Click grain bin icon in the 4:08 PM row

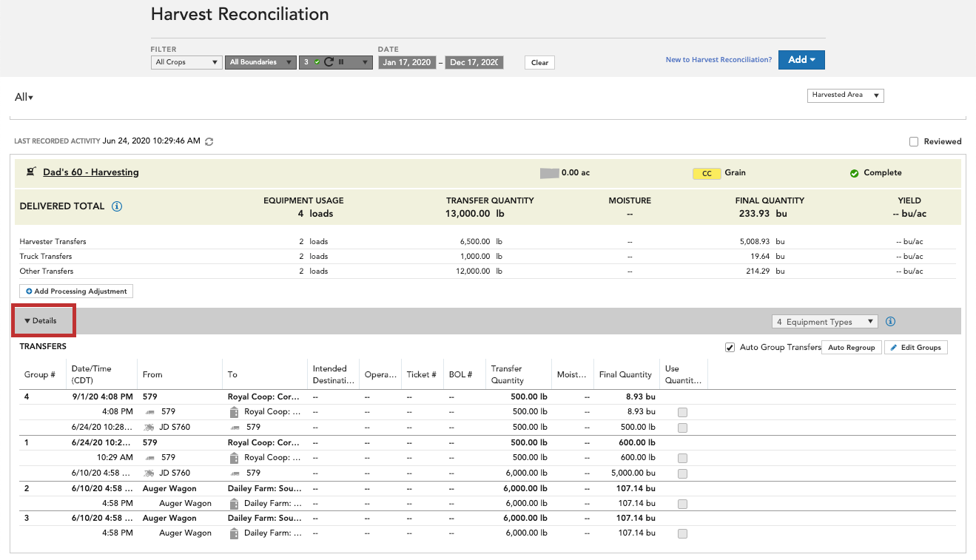coord(235,412)
